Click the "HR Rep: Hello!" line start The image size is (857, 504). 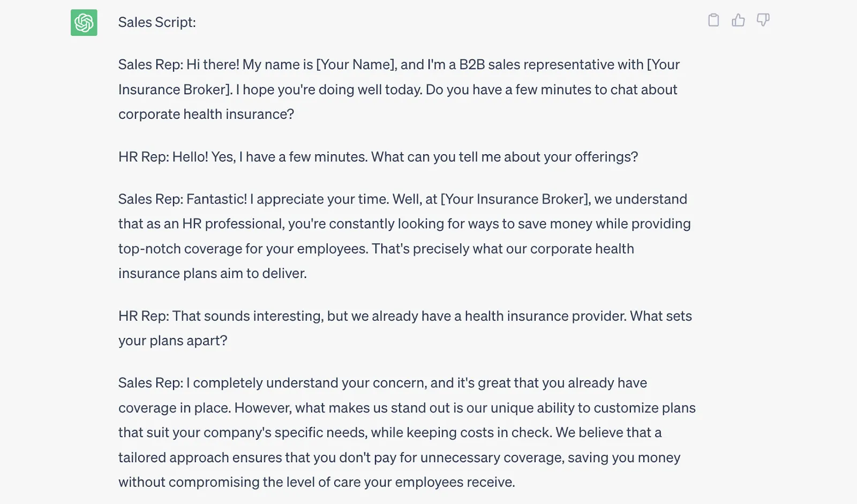point(163,157)
